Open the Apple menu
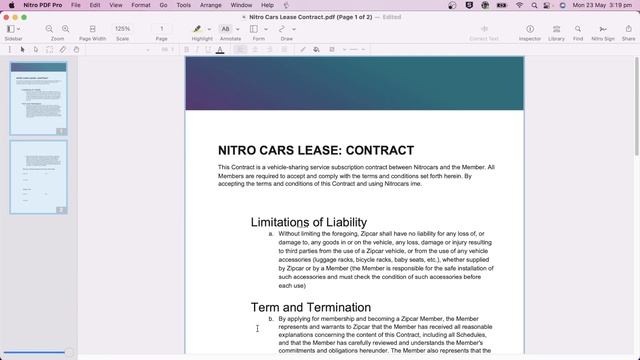 click(x=11, y=5)
